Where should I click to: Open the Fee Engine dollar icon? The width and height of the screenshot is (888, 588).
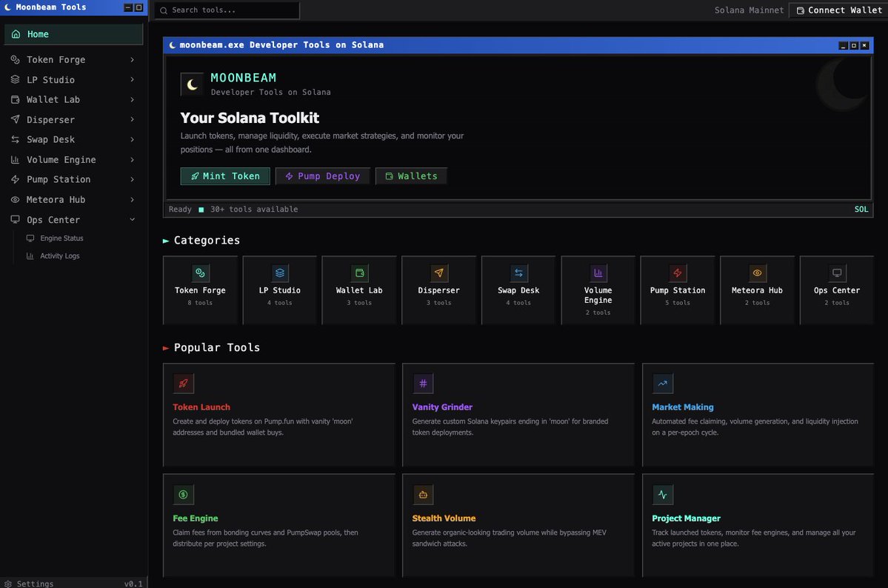point(183,494)
